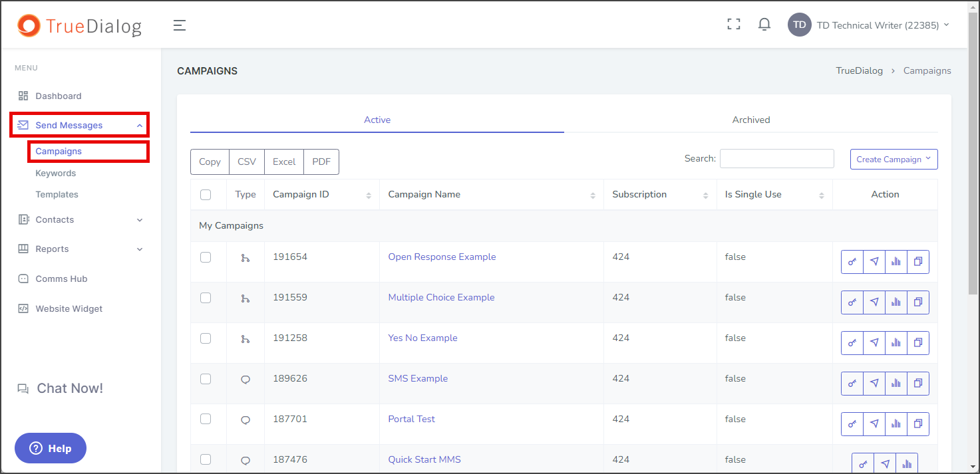This screenshot has width=980, height=474.
Task: Open notifications bell
Action: pos(764,25)
